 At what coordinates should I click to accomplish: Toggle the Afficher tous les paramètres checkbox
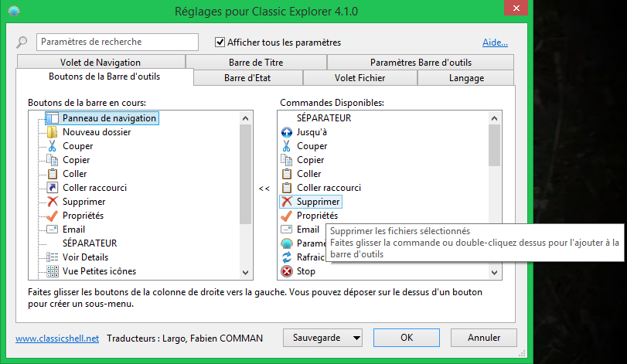(x=220, y=43)
